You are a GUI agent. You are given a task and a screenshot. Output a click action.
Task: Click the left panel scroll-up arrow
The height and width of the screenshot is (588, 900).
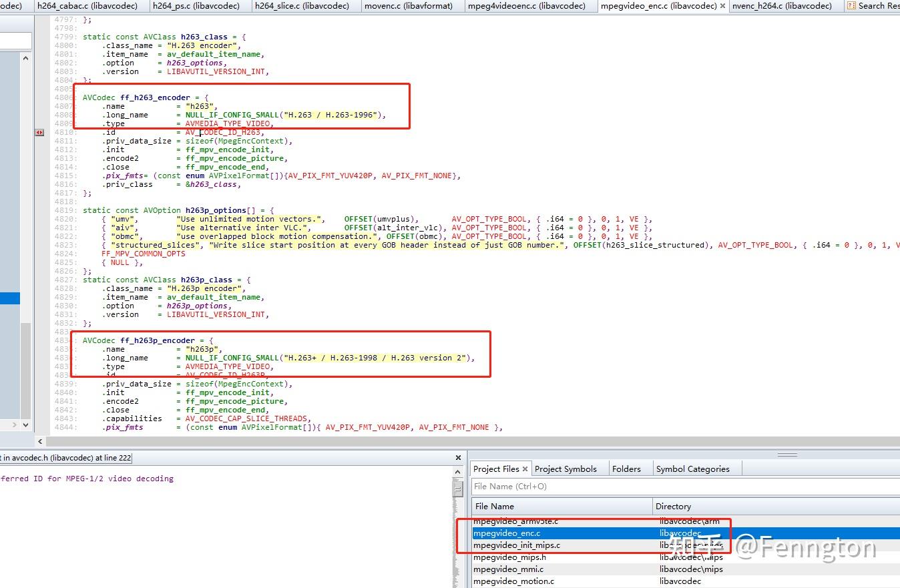pyautogui.click(x=26, y=58)
